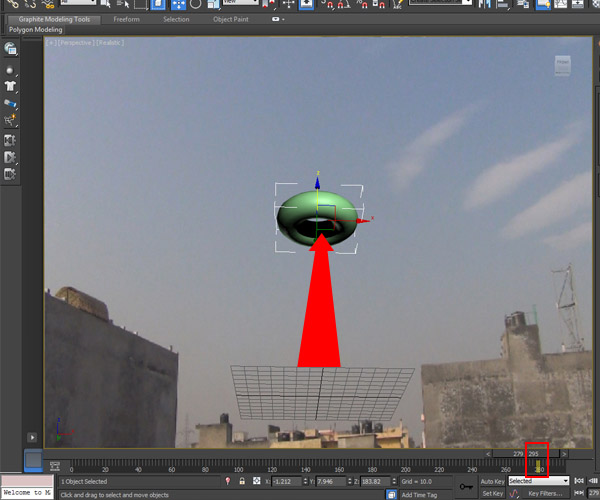The image size is (600, 500).
Task: Toggle the Window/Crossing selection mode
Action: pos(158,4)
